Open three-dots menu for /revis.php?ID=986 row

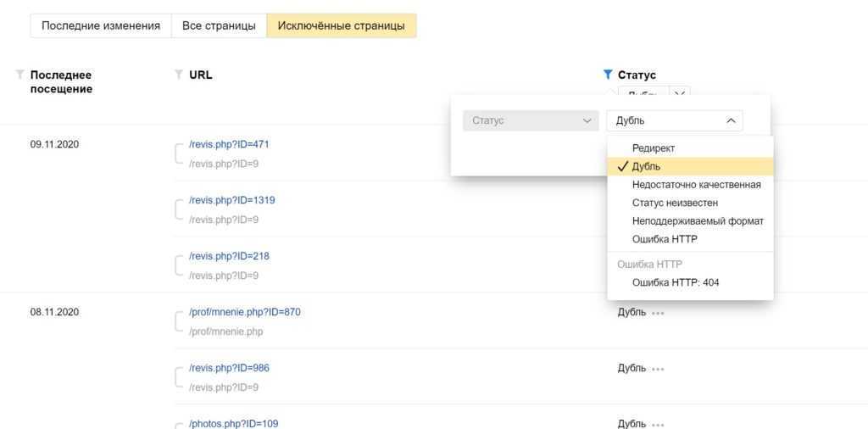pyautogui.click(x=658, y=369)
